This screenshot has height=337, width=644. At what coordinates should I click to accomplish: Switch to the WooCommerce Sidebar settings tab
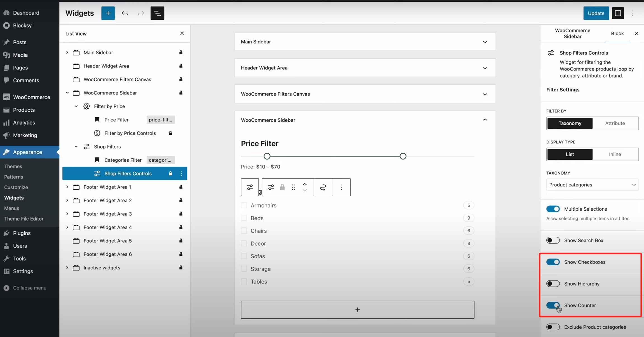click(572, 33)
